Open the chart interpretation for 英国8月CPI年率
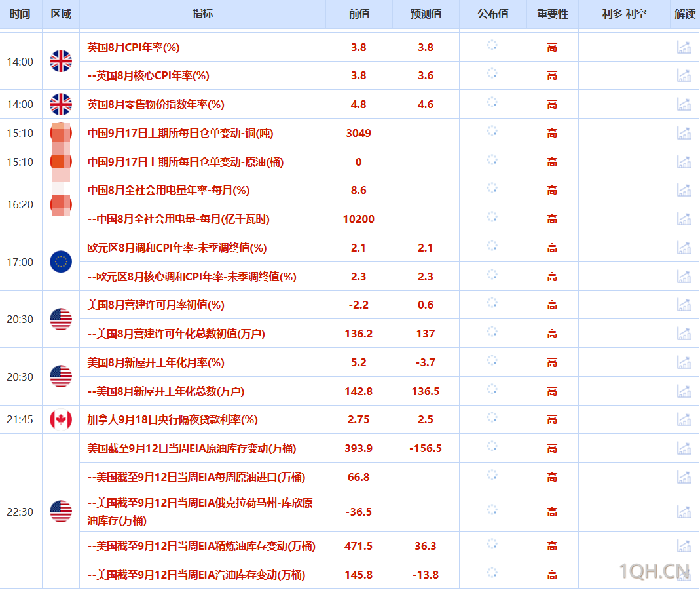 [684, 47]
